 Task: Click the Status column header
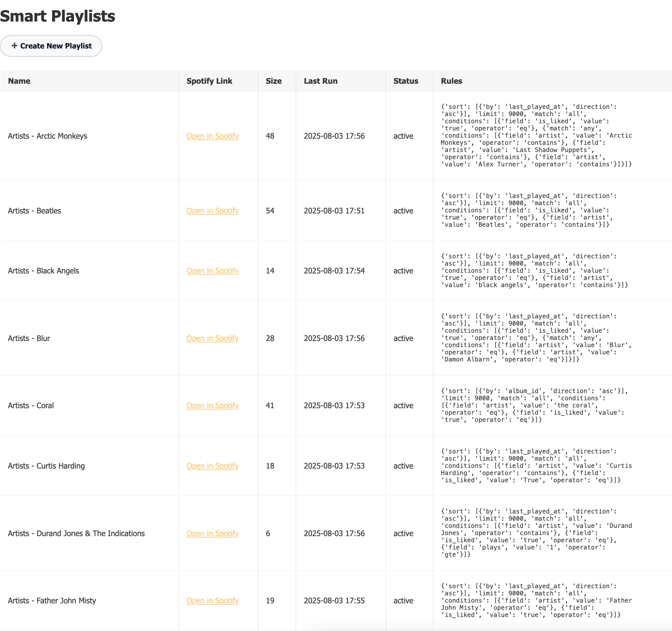click(405, 81)
